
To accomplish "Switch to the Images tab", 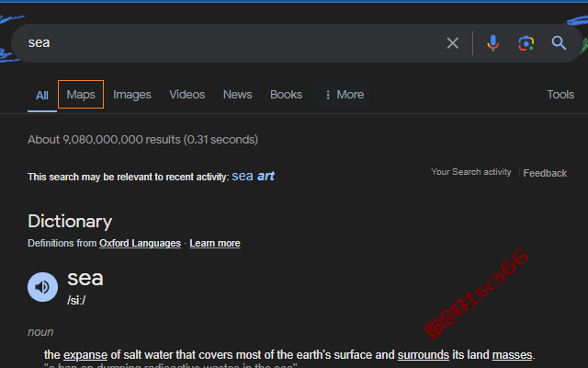I will coord(132,95).
